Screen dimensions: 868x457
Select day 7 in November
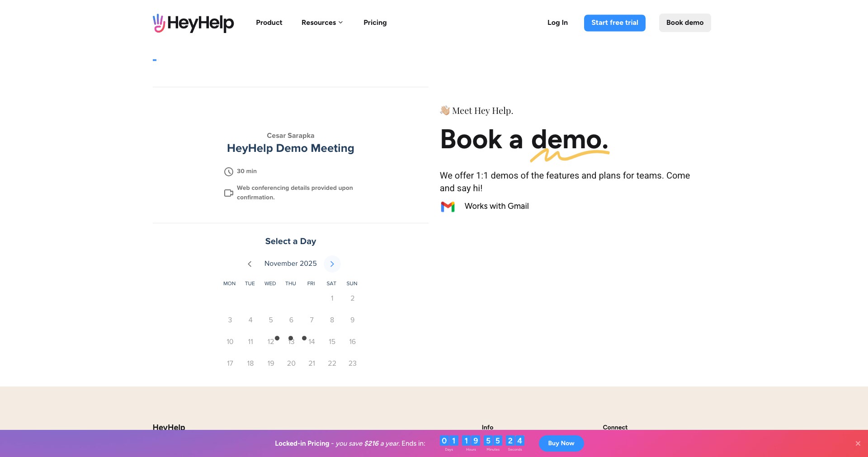point(311,320)
